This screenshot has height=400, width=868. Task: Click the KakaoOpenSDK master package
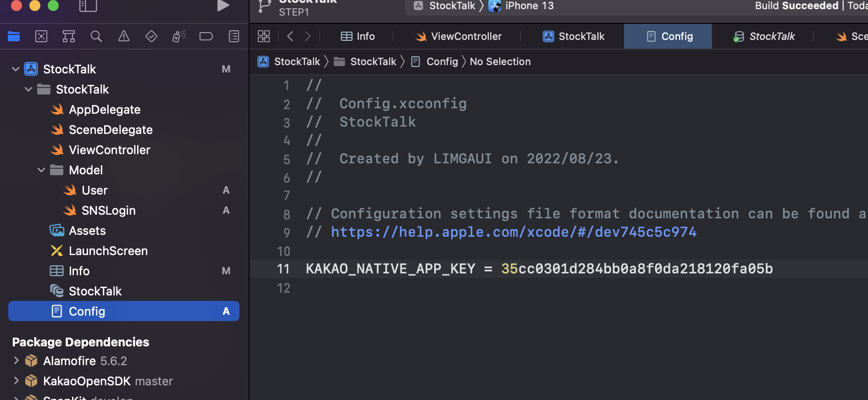pyautogui.click(x=108, y=381)
